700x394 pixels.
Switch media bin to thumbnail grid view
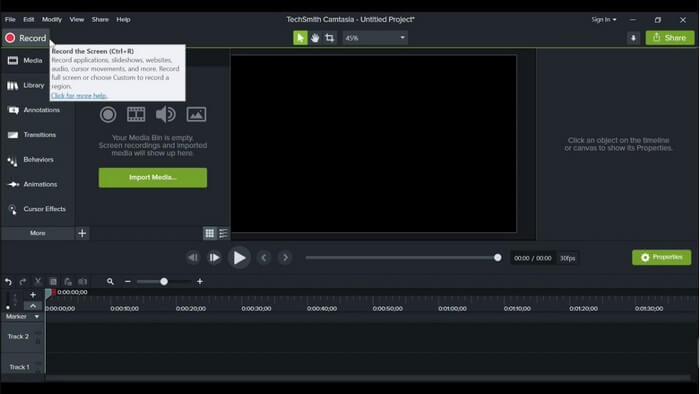coord(209,233)
